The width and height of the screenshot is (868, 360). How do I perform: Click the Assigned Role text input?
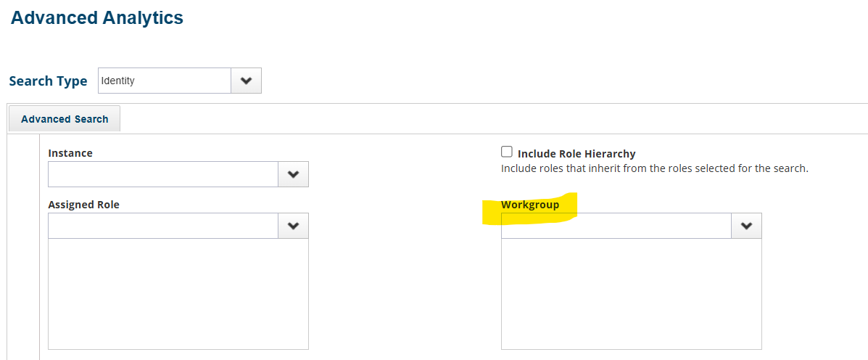[163, 226]
